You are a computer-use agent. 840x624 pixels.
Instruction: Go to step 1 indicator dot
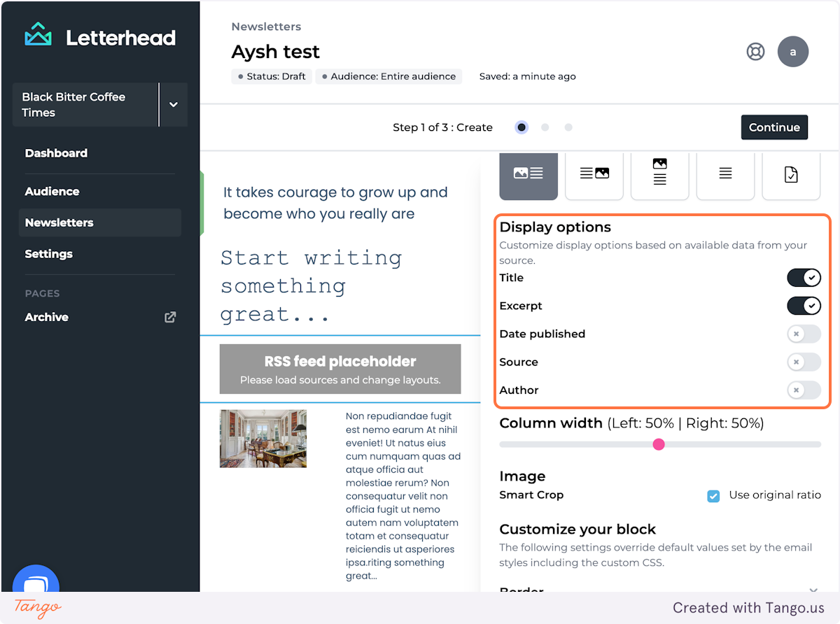(x=521, y=127)
